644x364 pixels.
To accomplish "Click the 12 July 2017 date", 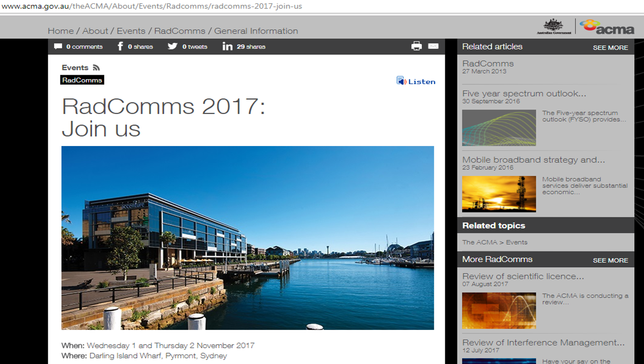I will tap(481, 350).
